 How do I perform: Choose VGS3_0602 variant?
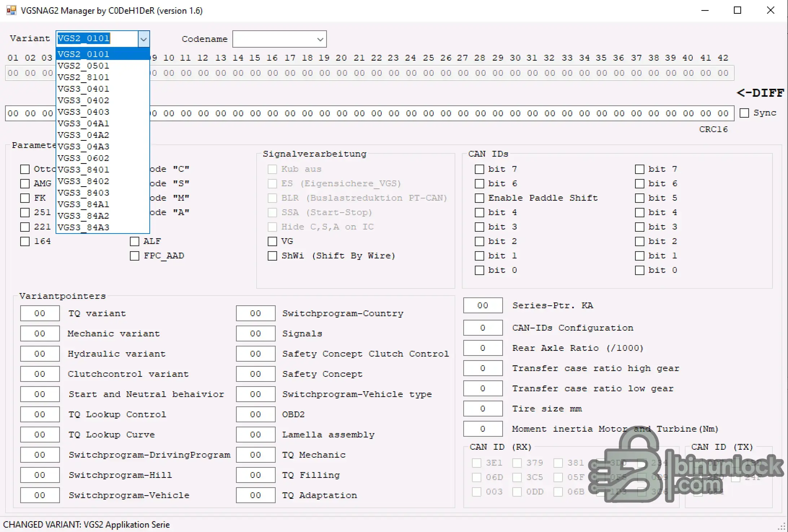click(103, 158)
